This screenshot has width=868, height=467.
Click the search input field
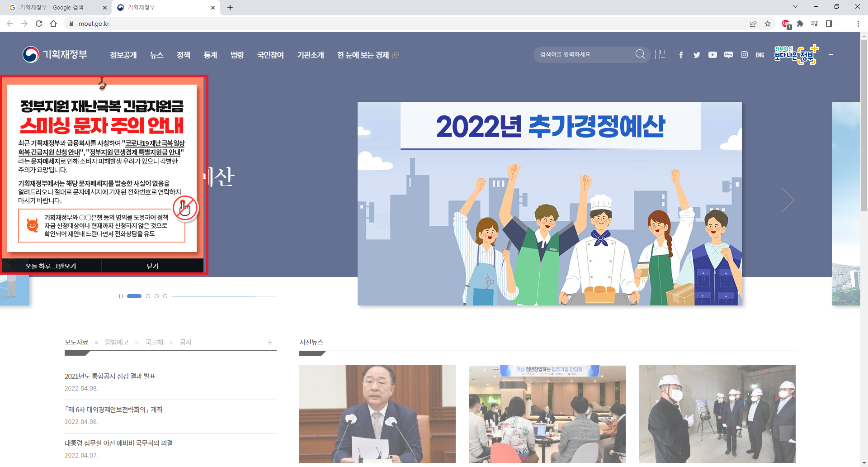(x=585, y=54)
